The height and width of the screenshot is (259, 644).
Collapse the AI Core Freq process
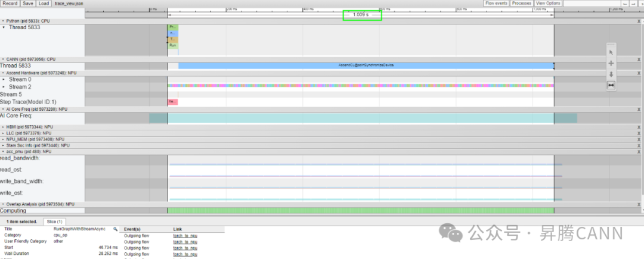(4, 110)
